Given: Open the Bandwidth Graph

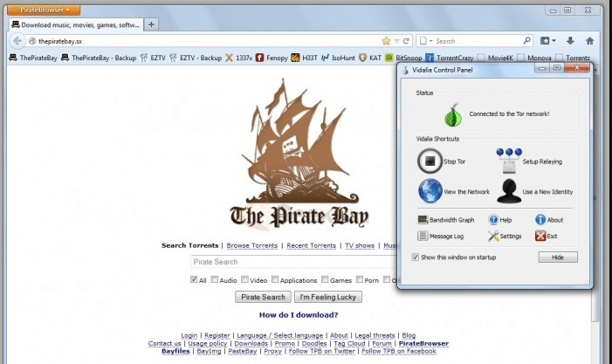Looking at the screenshot, I should 446,220.
